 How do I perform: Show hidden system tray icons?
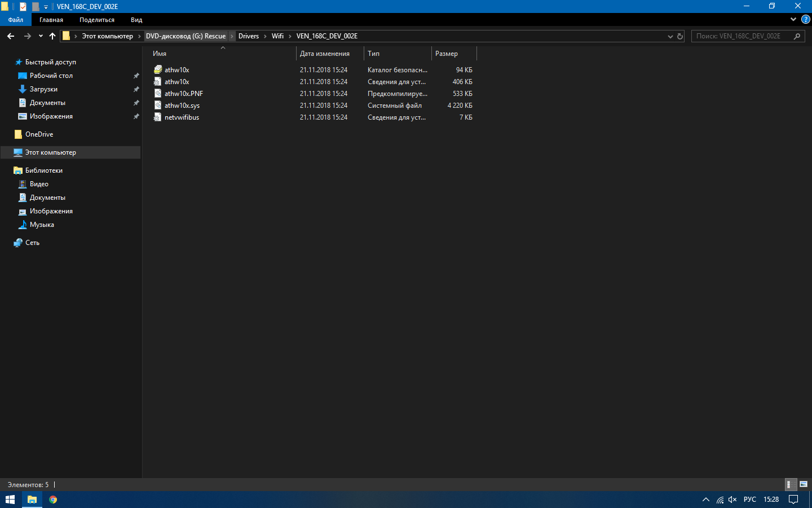(705, 500)
